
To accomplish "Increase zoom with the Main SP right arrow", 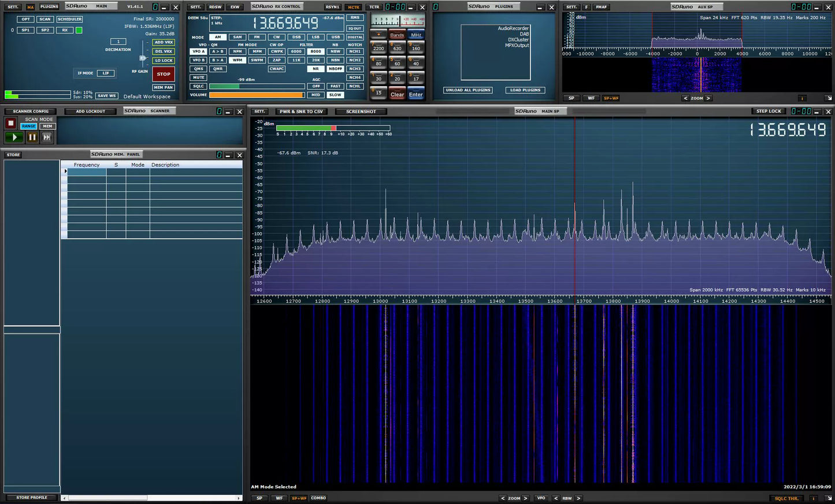I will point(526,498).
